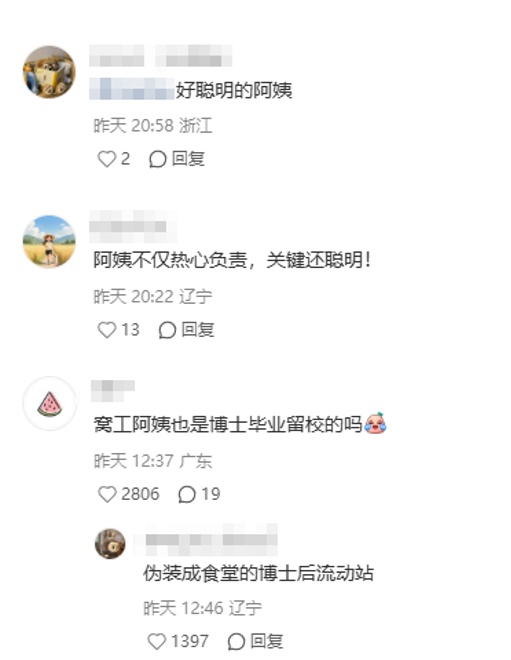
Task: Like the comment '好聪明的阿姨'
Action: point(106,159)
